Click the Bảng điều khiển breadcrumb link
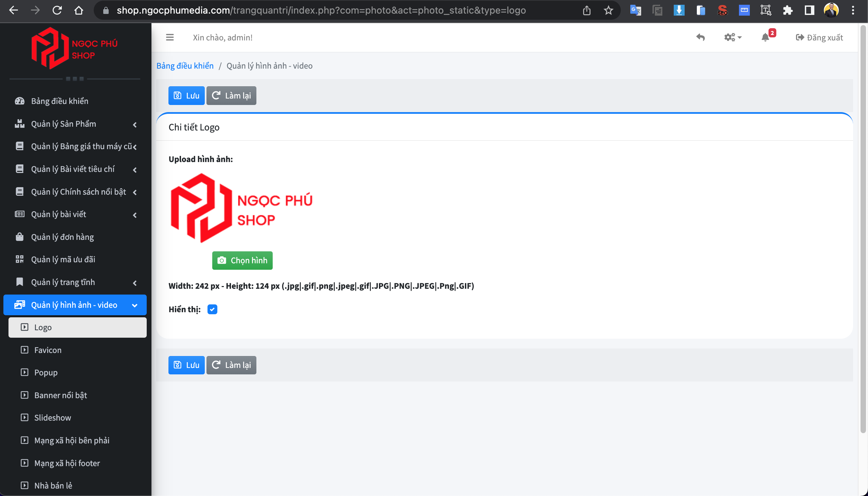868x496 pixels. pyautogui.click(x=185, y=66)
